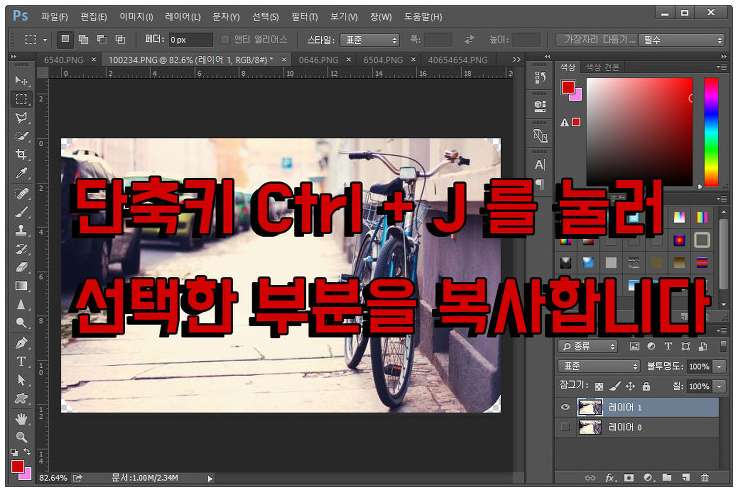Show more document tabs chevron

[x=516, y=60]
